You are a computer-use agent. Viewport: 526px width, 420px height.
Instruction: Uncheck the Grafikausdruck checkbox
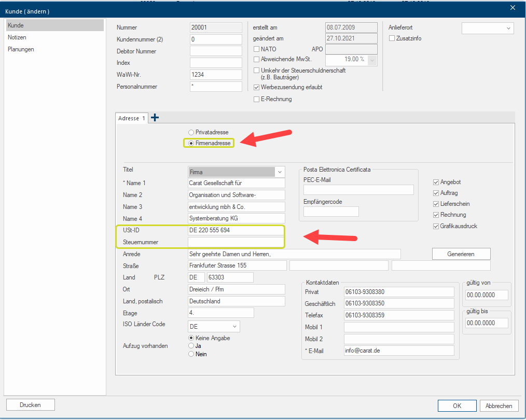click(x=436, y=226)
